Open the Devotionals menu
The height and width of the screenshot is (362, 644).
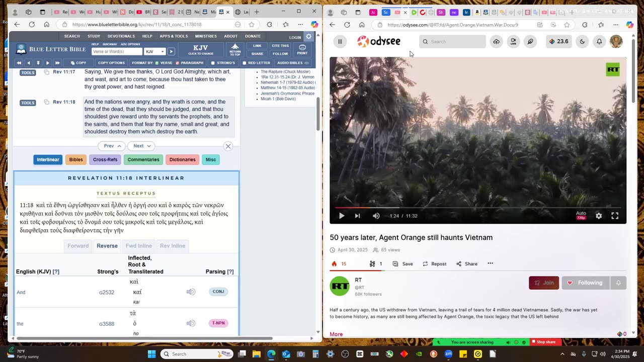pos(121,36)
